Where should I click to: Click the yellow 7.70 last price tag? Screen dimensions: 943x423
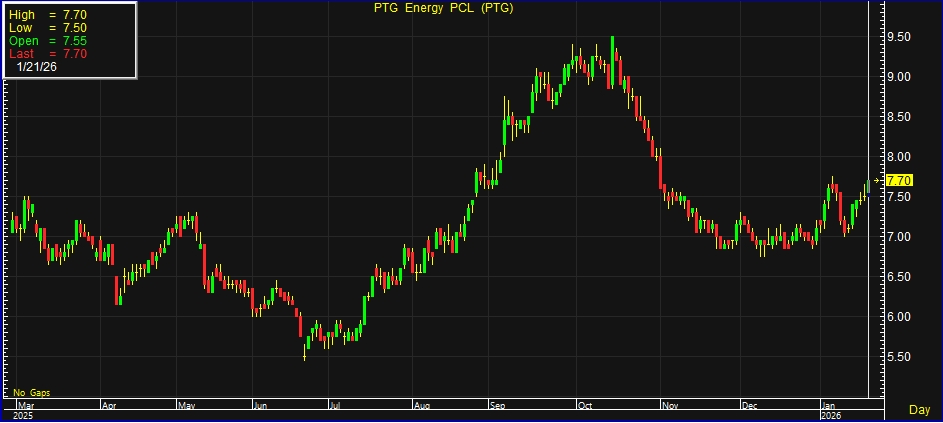pos(899,180)
